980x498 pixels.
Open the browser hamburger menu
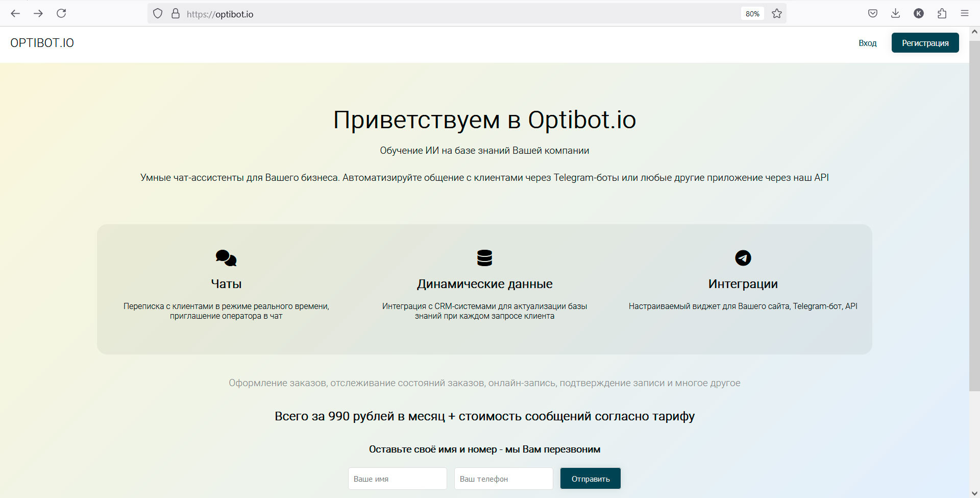coord(964,14)
